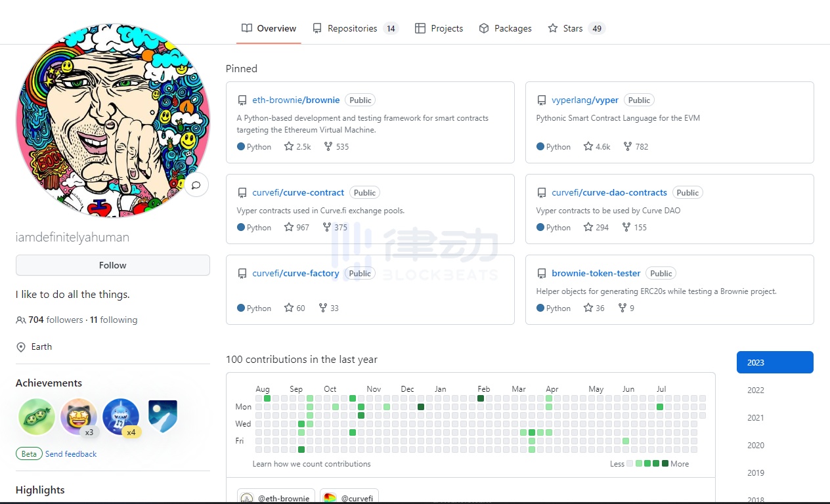Image resolution: width=830 pixels, height=504 pixels.
Task: Open the brownie-token-tester repository
Action: (596, 273)
